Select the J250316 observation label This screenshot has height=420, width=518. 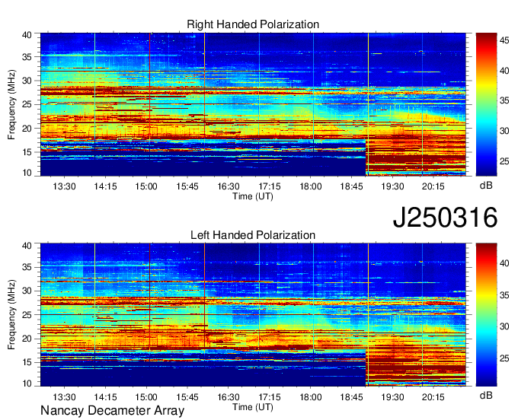point(445,217)
